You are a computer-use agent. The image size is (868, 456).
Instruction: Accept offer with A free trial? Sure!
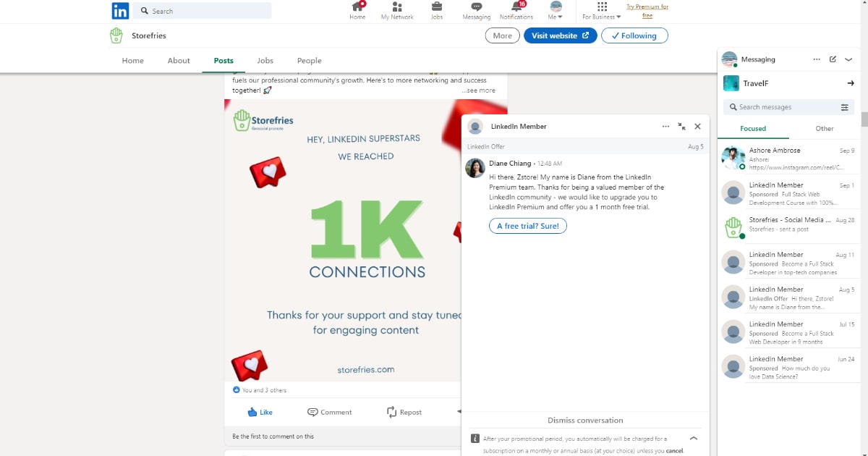528,226
